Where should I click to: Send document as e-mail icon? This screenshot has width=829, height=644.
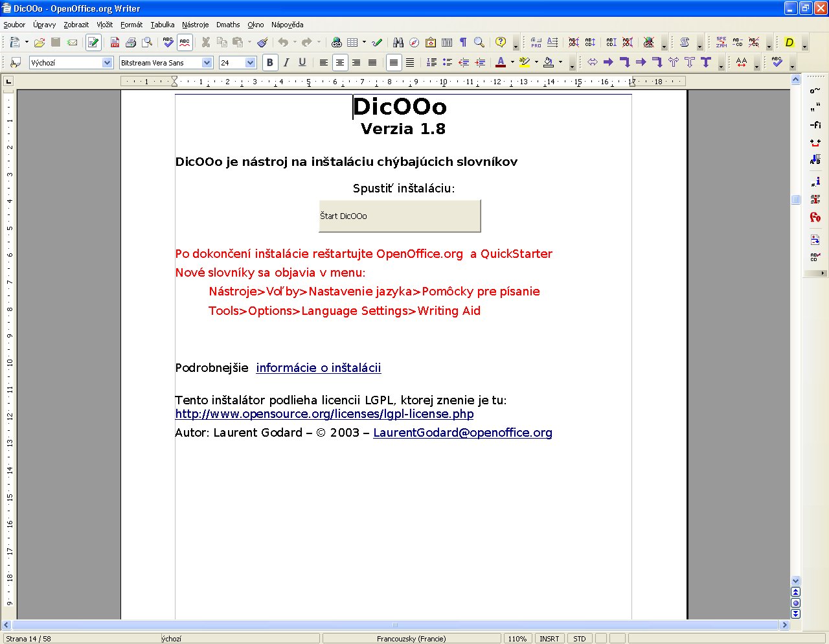72,42
